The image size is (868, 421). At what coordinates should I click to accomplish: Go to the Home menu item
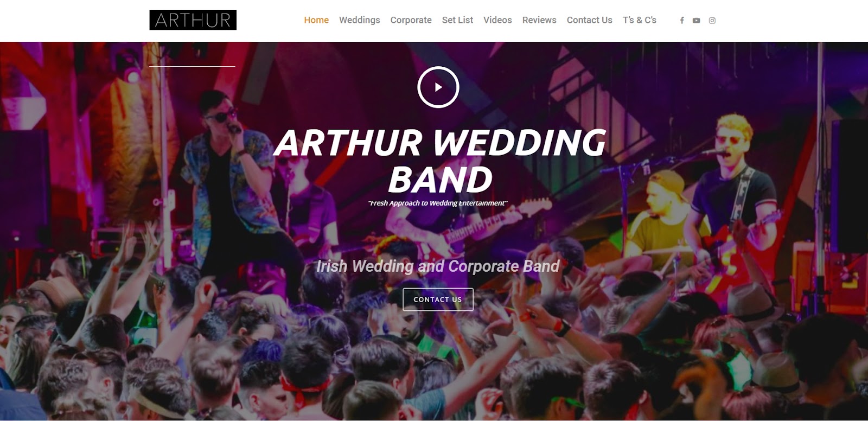pyautogui.click(x=316, y=20)
